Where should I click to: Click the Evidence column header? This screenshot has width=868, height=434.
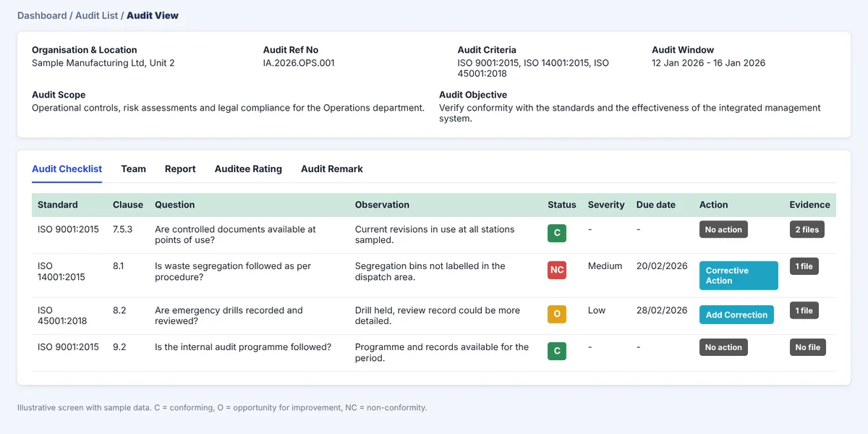[810, 205]
